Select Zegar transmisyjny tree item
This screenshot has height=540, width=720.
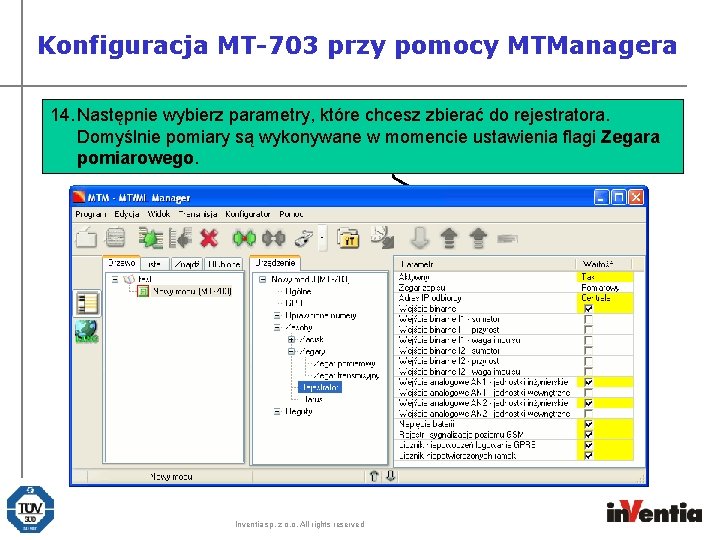[x=347, y=376]
